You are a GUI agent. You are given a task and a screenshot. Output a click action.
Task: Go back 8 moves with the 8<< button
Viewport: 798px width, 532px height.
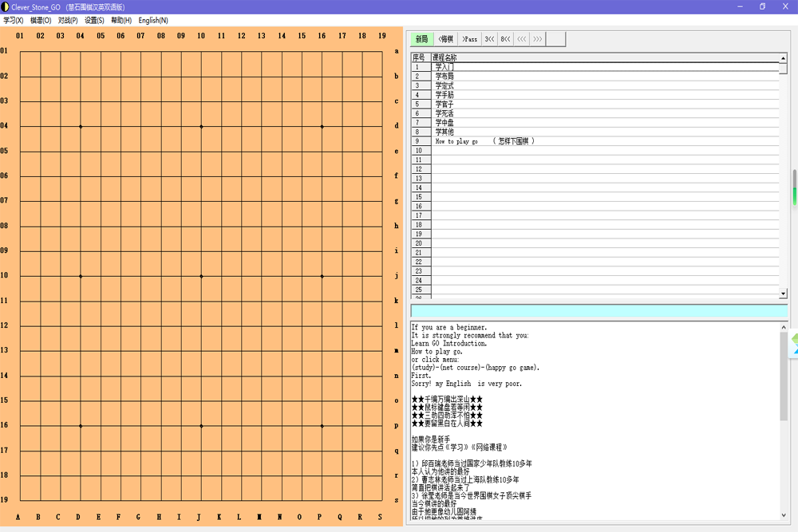coord(504,38)
